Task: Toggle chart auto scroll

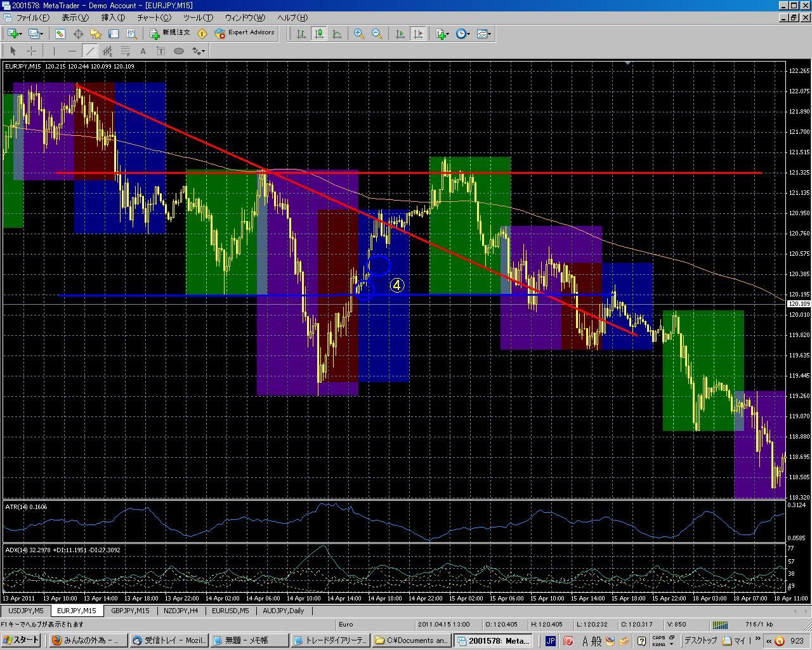Action: pyautogui.click(x=400, y=34)
